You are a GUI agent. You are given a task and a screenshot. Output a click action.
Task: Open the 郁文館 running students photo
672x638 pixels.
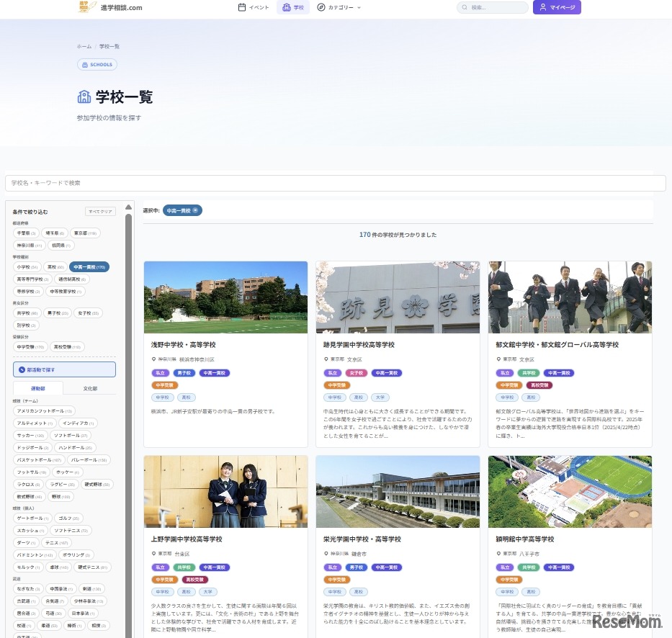(570, 297)
